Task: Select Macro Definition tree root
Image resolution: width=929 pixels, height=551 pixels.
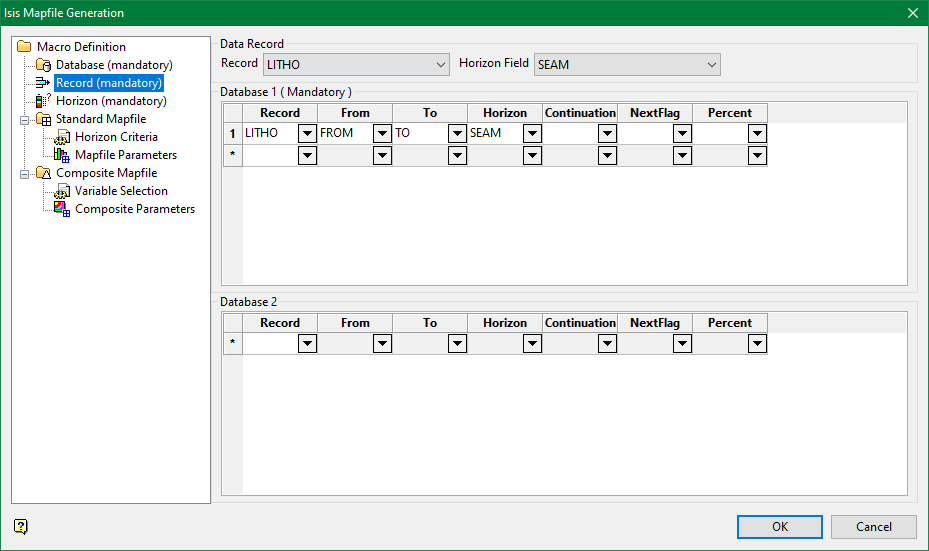Action: click(x=81, y=47)
